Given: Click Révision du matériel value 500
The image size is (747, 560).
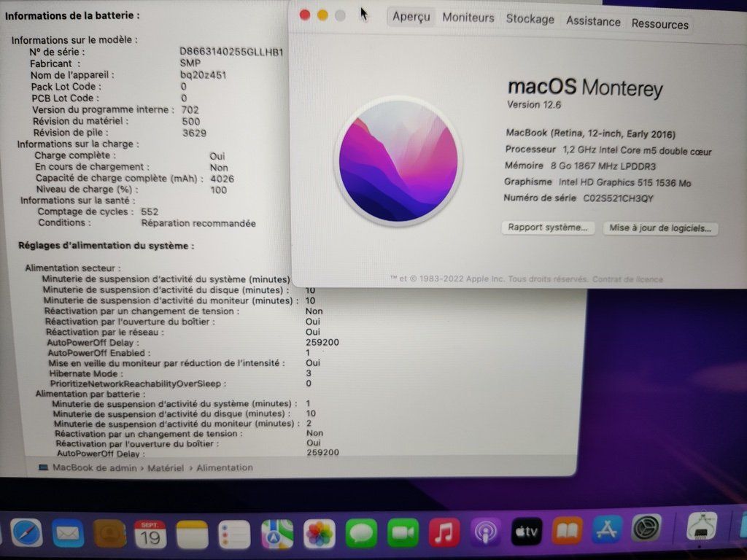Looking at the screenshot, I should coord(191,122).
